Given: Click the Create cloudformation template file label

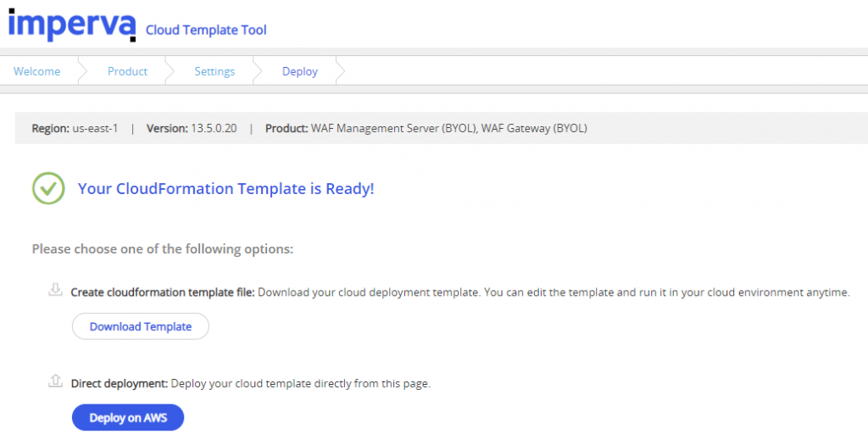Looking at the screenshot, I should point(162,292).
